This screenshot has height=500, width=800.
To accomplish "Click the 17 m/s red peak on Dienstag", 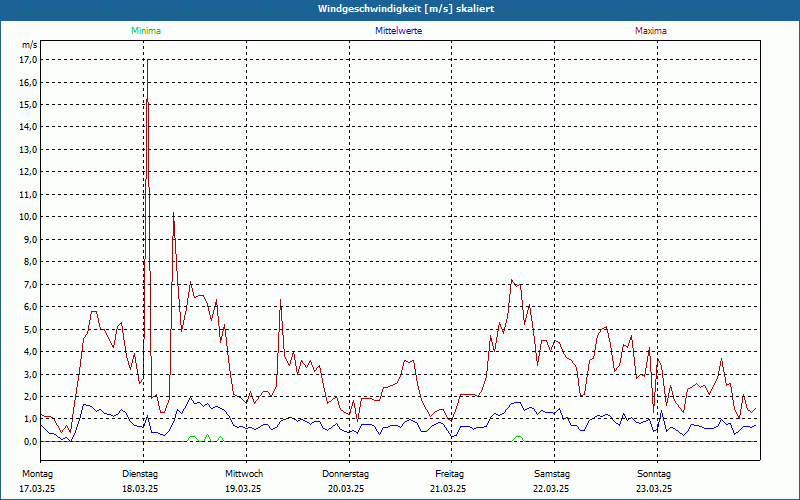I will click(147, 61).
